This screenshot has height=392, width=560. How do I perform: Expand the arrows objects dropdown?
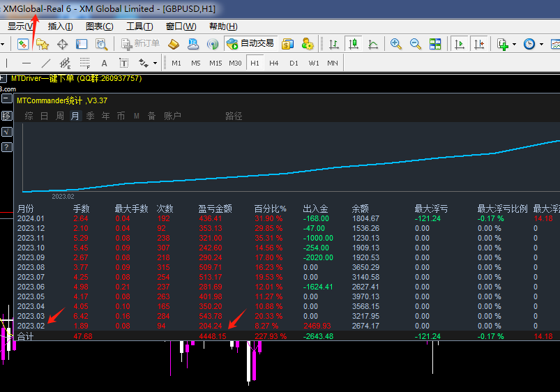click(x=155, y=63)
